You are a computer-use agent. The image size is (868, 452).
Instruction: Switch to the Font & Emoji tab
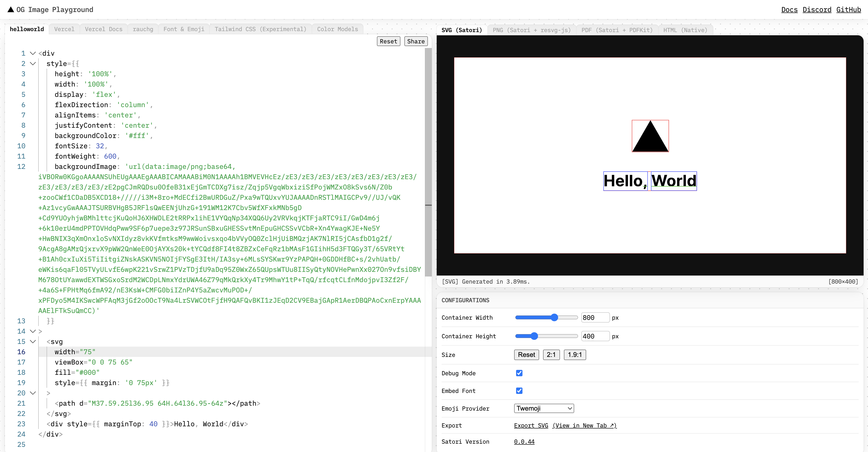click(x=184, y=29)
